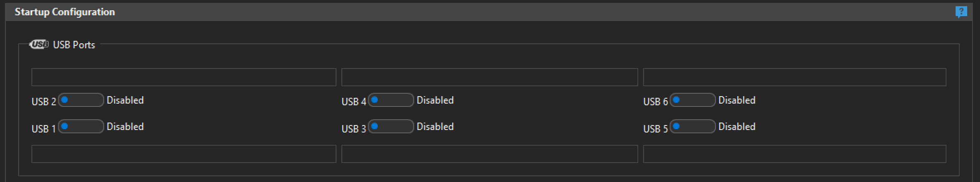Click the text field below USB 5
This screenshot has width=980, height=182.
point(795,154)
